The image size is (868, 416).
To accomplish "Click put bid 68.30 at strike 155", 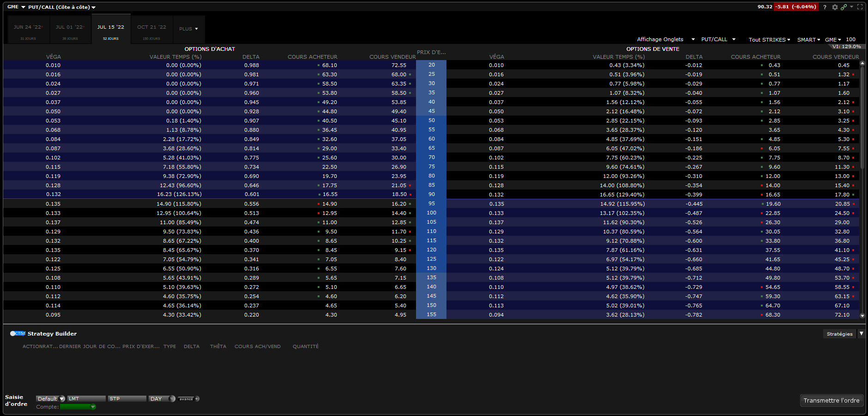I will 773,315.
